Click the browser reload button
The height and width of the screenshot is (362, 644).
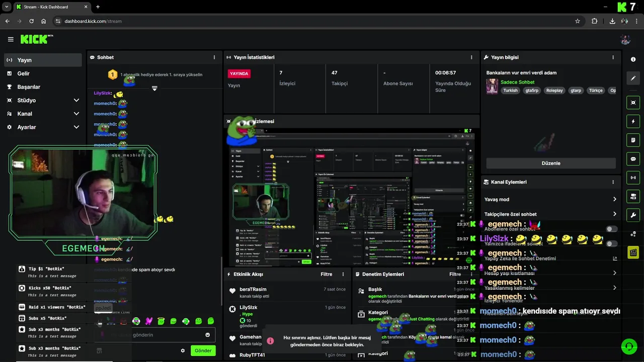31,21
